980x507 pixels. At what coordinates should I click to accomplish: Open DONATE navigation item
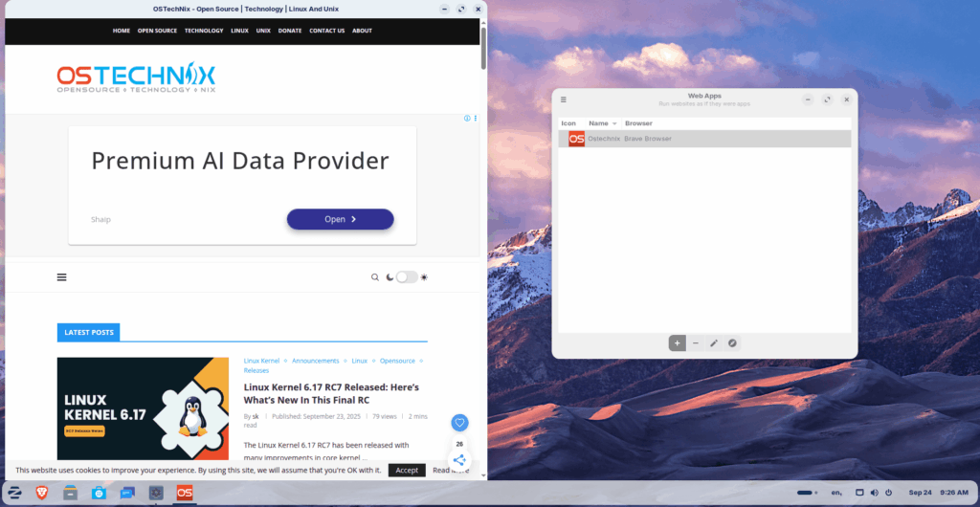coord(290,31)
